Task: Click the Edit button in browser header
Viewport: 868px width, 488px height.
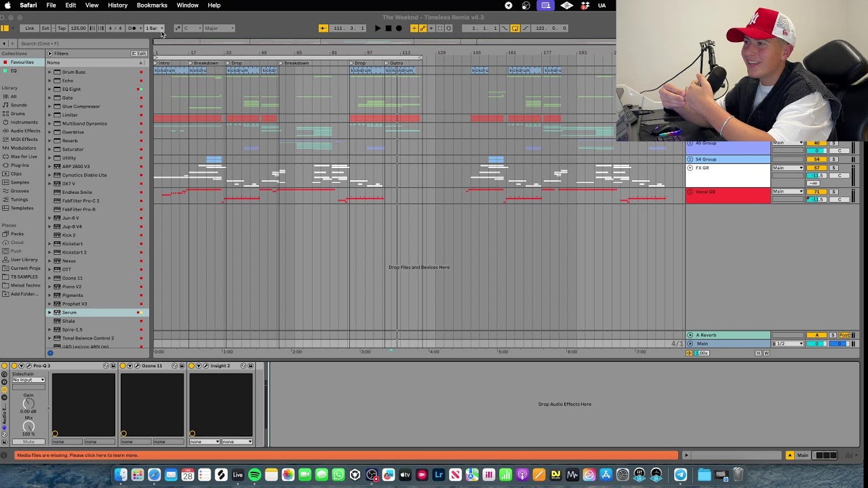Action: coord(139,54)
